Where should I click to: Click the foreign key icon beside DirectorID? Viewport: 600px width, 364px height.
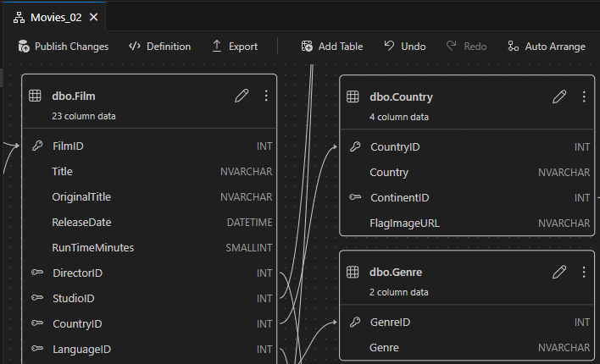(x=37, y=273)
